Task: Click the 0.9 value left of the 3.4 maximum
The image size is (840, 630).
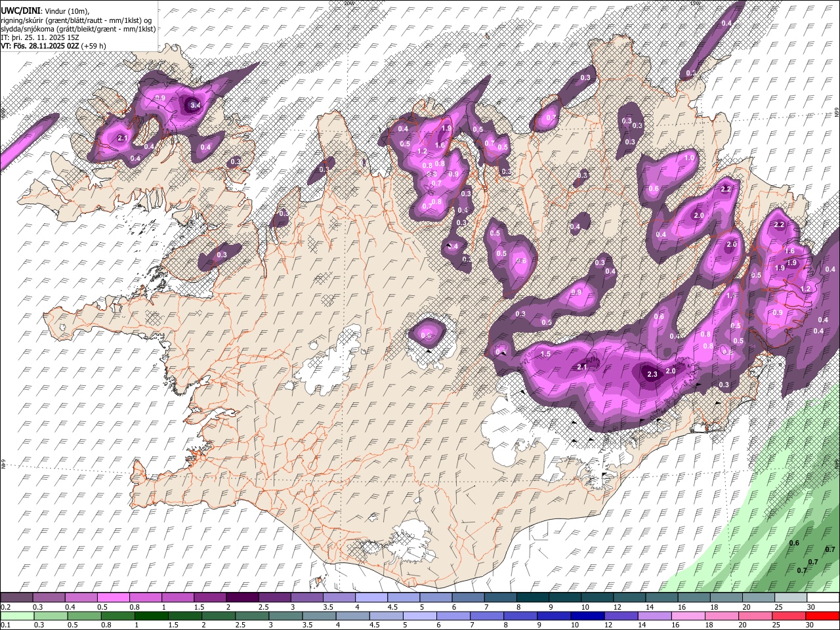Action: point(159,98)
